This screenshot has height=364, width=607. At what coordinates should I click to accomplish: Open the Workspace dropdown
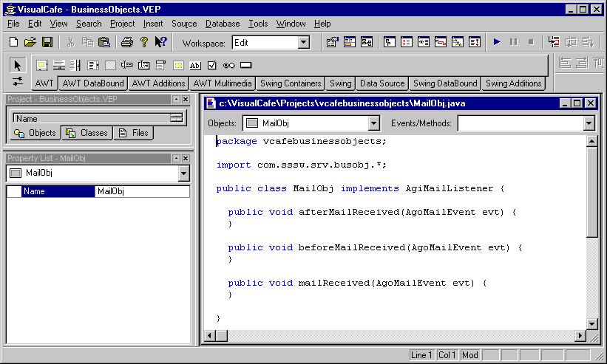point(304,43)
